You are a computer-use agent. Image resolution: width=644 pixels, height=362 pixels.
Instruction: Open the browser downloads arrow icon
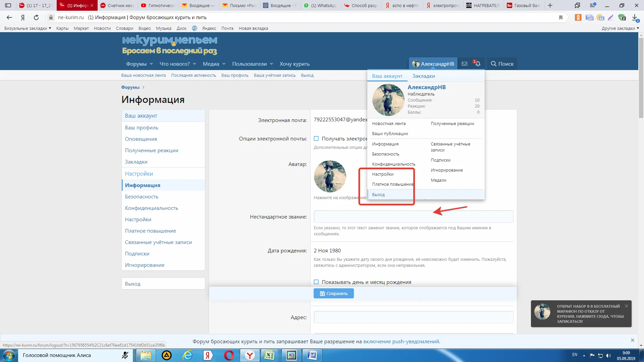[x=635, y=17]
